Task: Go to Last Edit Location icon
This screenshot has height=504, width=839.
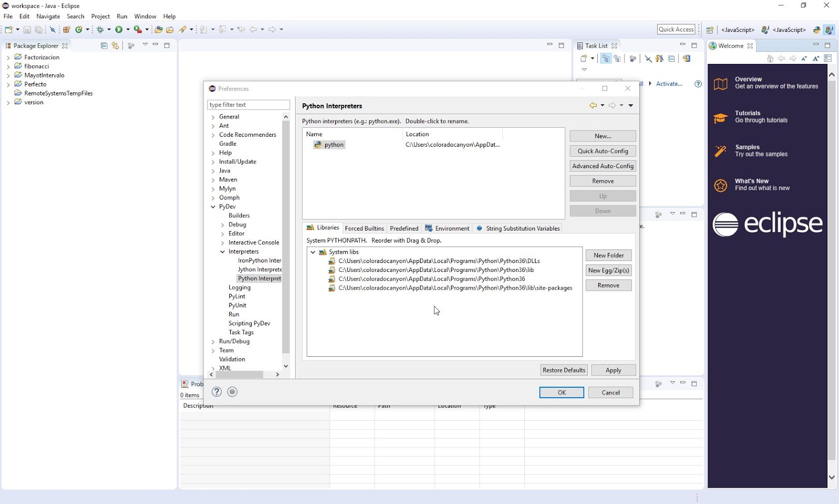Action: (x=241, y=30)
